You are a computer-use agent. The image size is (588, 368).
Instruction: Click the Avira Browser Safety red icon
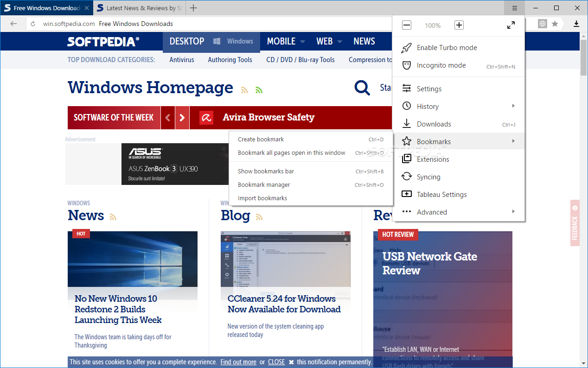tap(206, 118)
